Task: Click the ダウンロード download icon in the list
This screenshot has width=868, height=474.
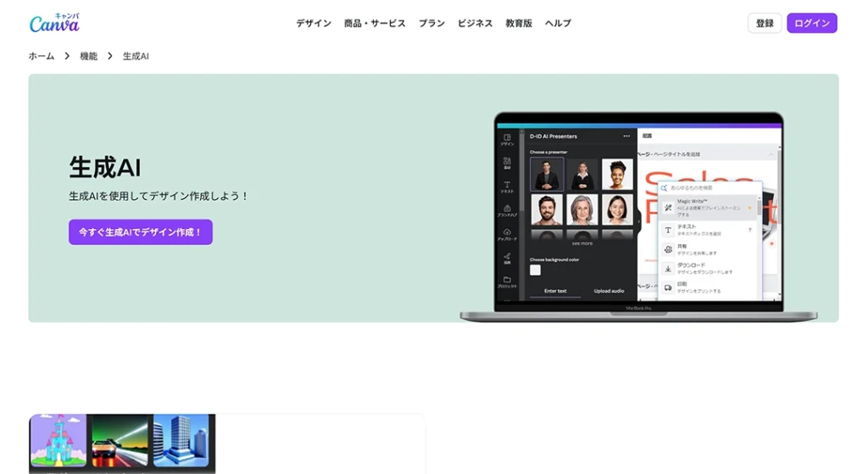Action: 668,269
